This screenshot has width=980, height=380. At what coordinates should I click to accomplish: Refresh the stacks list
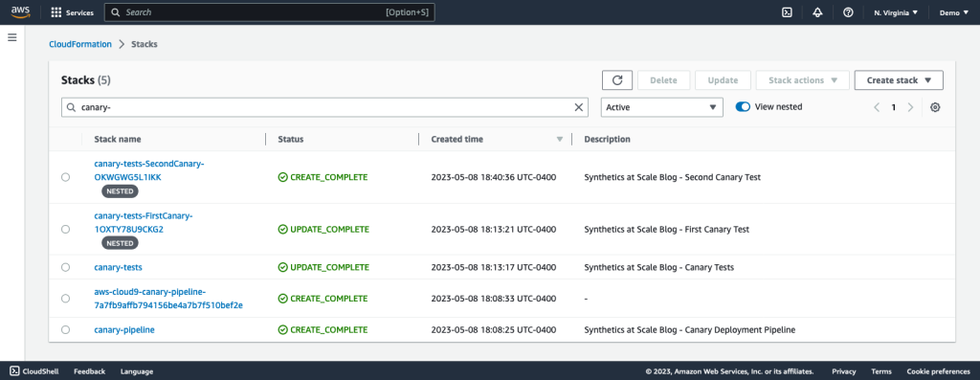(617, 80)
